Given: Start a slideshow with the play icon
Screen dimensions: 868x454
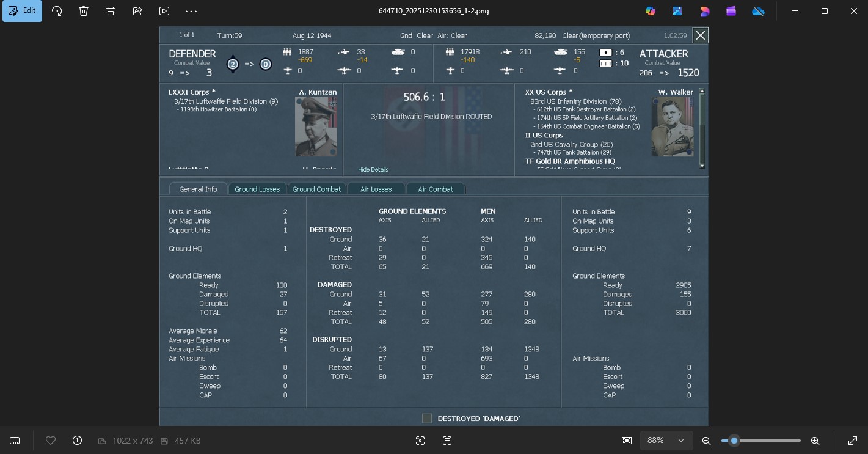Looking at the screenshot, I should tap(164, 11).
